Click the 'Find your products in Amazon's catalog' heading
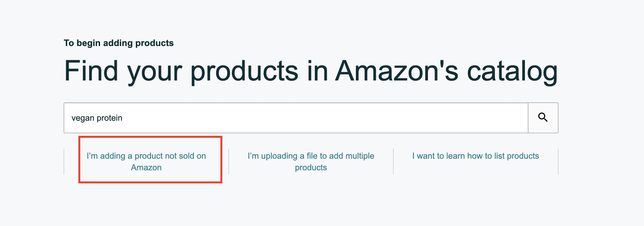The image size is (644, 226). tap(311, 71)
